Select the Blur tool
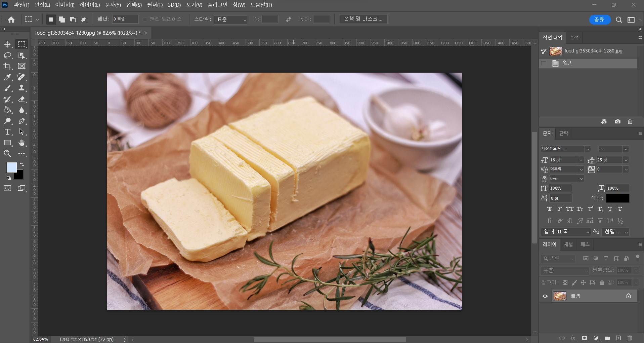Viewport: 644px width, 343px height. click(x=22, y=110)
